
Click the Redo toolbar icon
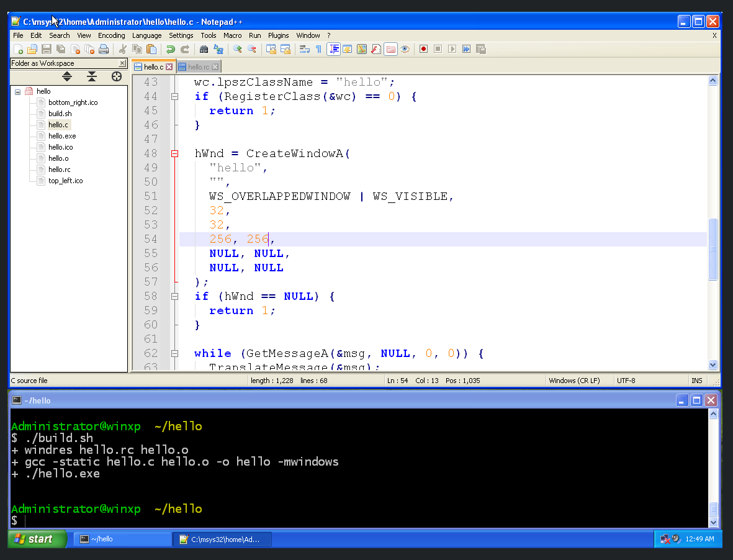tap(185, 49)
